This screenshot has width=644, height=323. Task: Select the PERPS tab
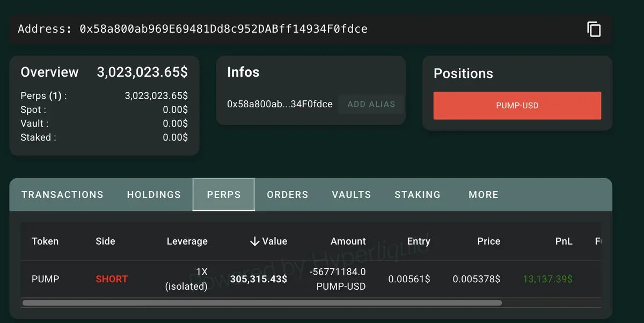coord(224,195)
